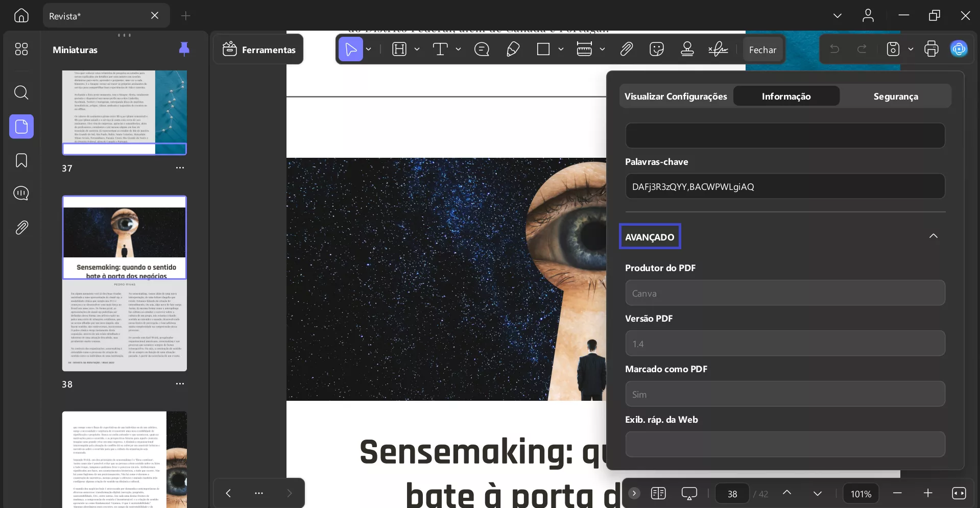Print the document
The height and width of the screenshot is (508, 980).
(931, 49)
